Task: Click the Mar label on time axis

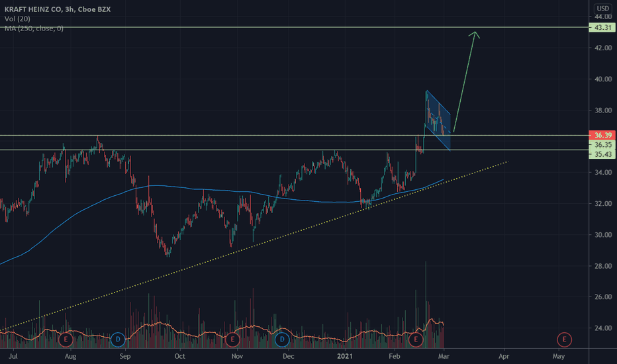Action: [x=444, y=356]
